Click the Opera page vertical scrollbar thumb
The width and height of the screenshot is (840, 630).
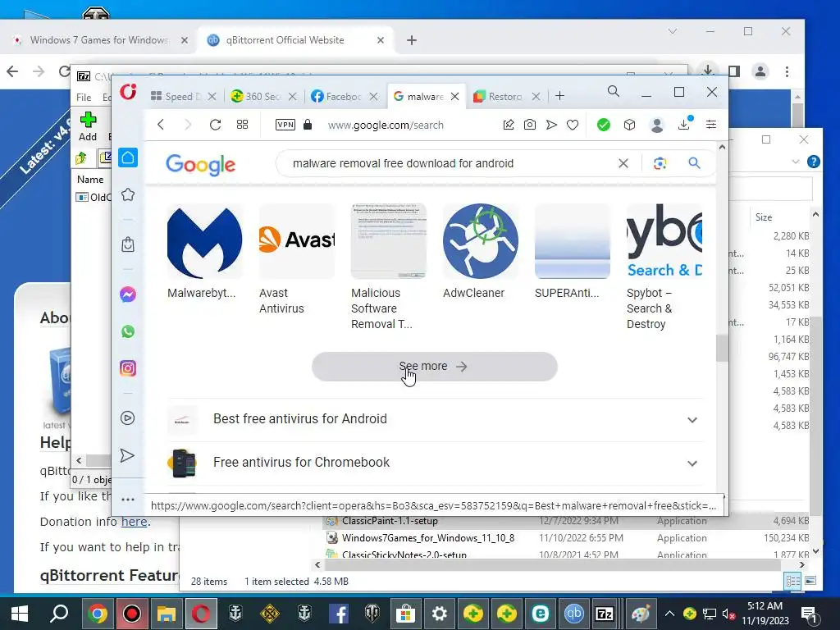[x=722, y=348]
